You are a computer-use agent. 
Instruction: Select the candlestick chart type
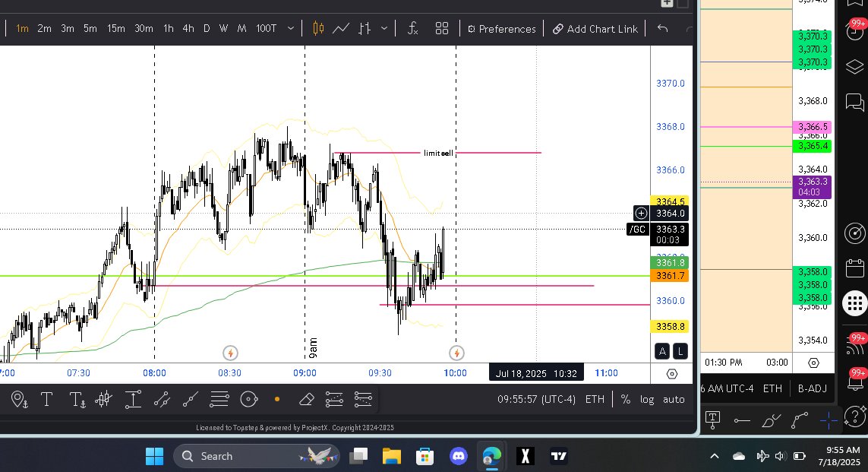(x=318, y=28)
